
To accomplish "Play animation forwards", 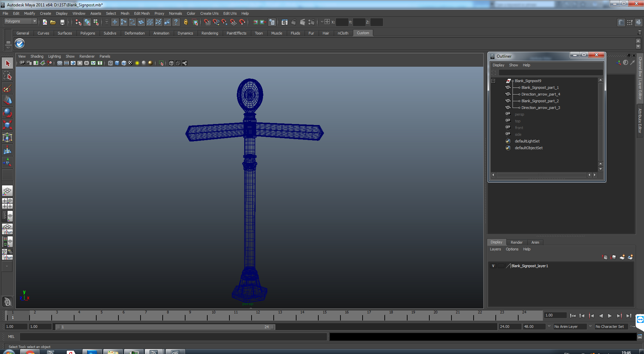I will 610,316.
